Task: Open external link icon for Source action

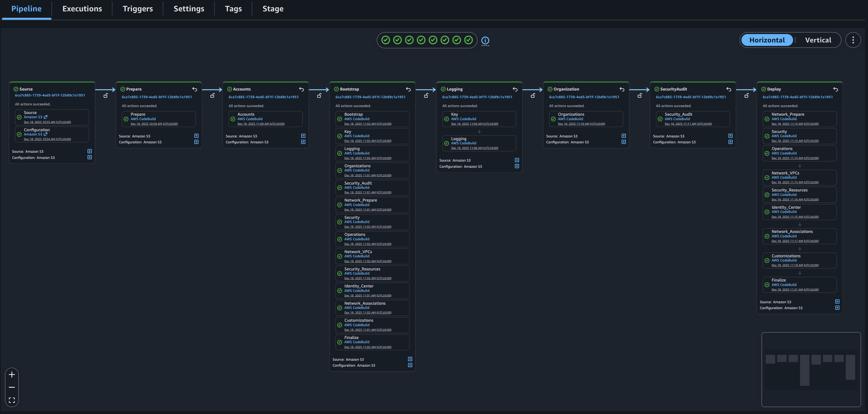Action: [x=45, y=117]
